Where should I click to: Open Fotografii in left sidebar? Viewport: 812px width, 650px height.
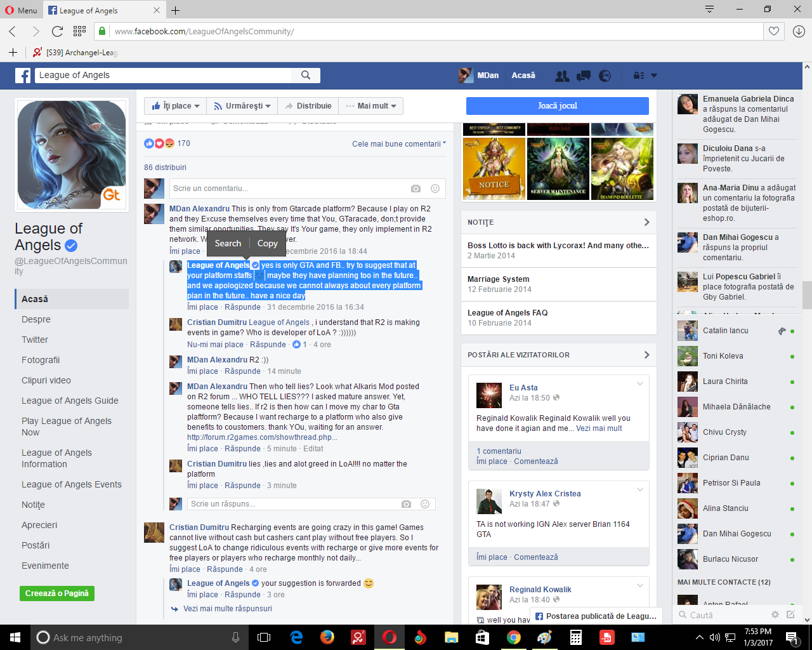[41, 360]
